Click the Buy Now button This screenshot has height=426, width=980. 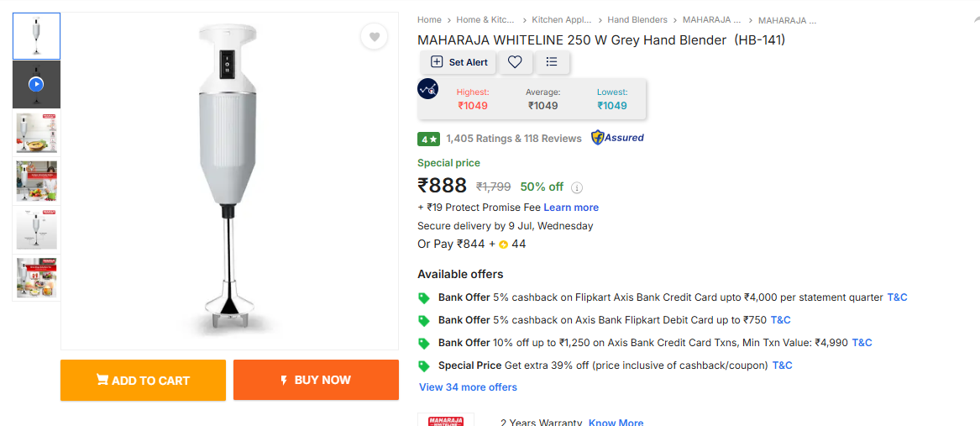pyautogui.click(x=316, y=380)
